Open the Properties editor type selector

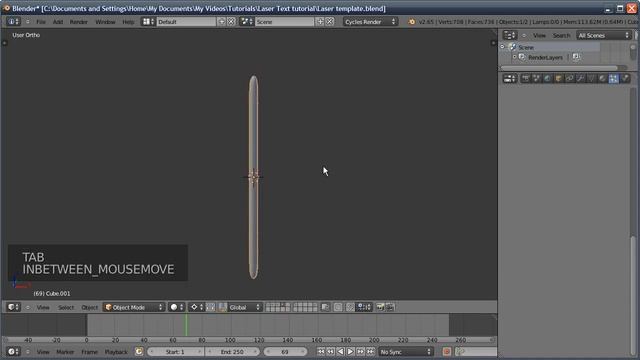click(510, 79)
